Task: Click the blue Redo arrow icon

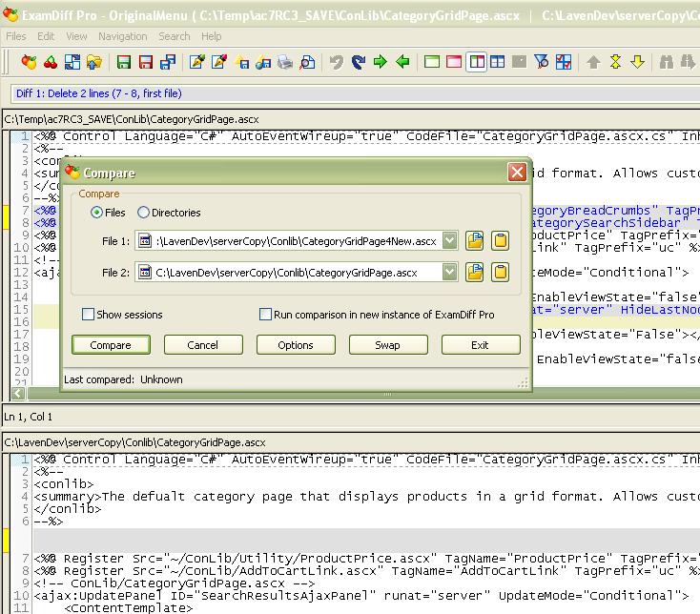Action: (x=359, y=62)
